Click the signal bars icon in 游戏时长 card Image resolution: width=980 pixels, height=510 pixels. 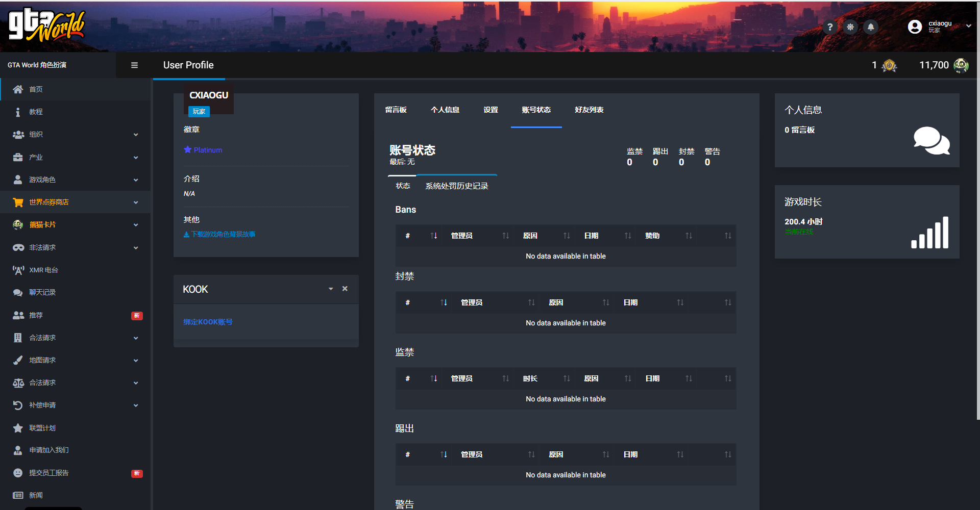pos(930,233)
